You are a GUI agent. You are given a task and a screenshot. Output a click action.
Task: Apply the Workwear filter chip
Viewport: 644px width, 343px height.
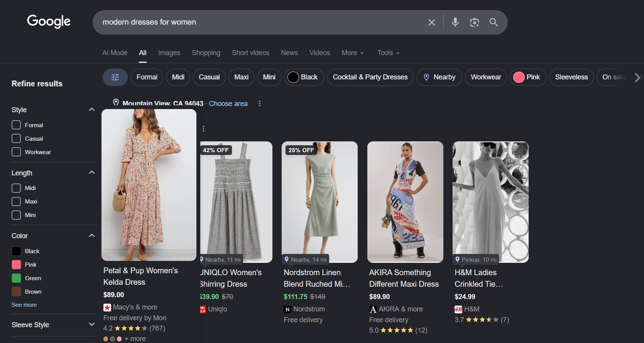coord(486,77)
